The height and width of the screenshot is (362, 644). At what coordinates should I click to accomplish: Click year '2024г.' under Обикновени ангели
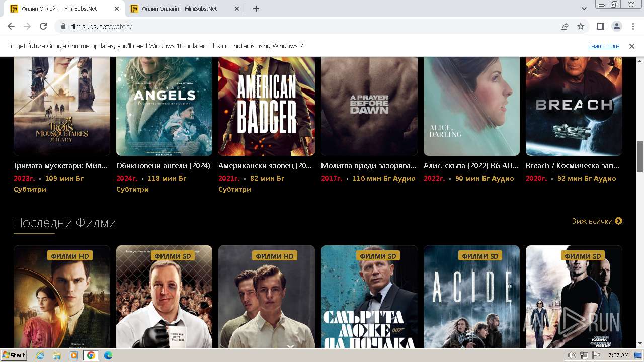pyautogui.click(x=127, y=178)
